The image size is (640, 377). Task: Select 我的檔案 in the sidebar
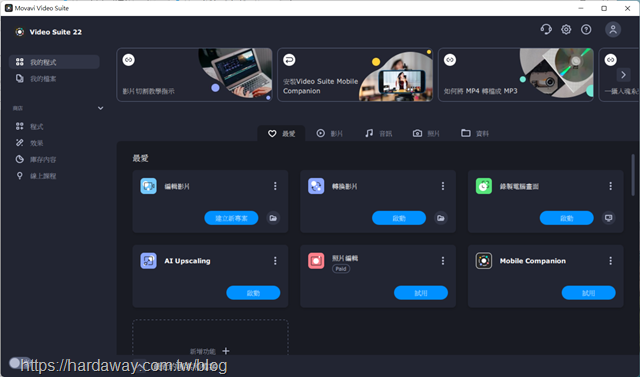pyautogui.click(x=54, y=78)
